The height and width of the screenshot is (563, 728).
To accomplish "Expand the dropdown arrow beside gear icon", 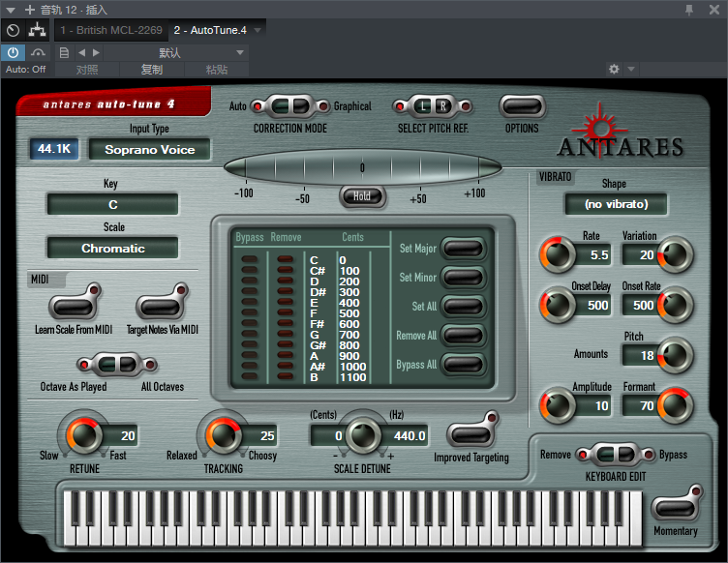I will point(631,69).
